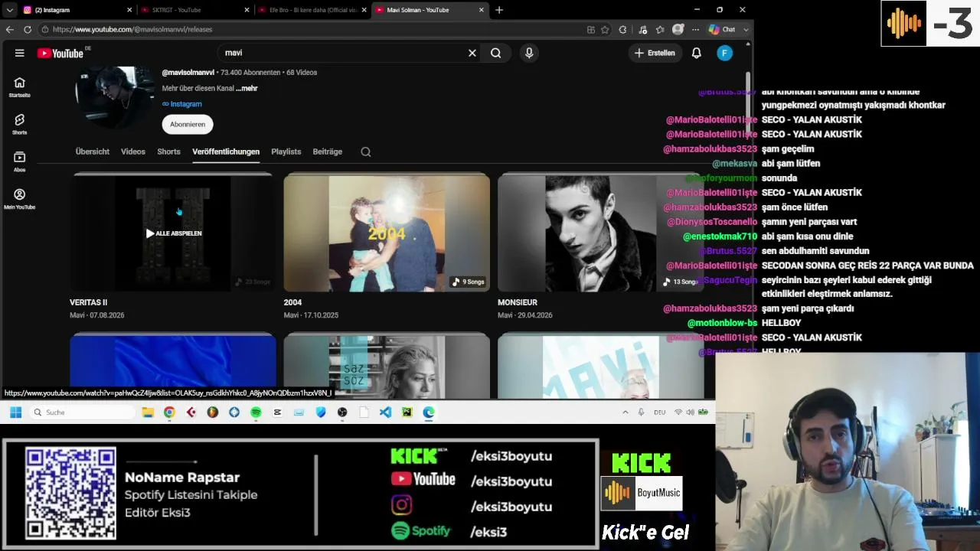This screenshot has width=980, height=551.
Task: Open the channel's Instagram link
Action: [x=182, y=104]
